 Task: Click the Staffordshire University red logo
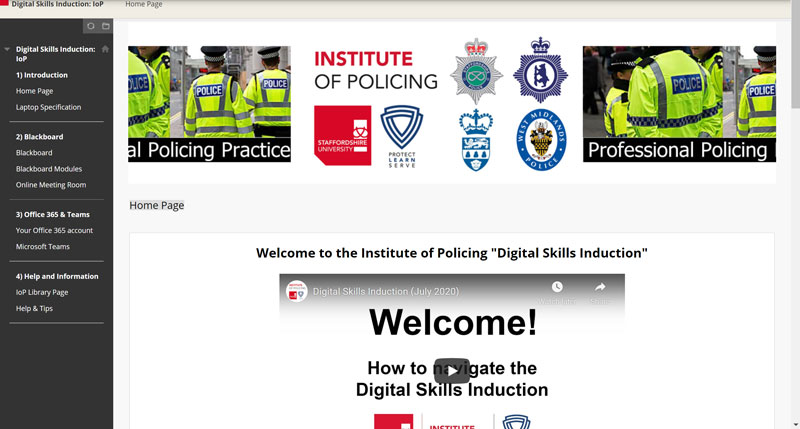coord(342,135)
